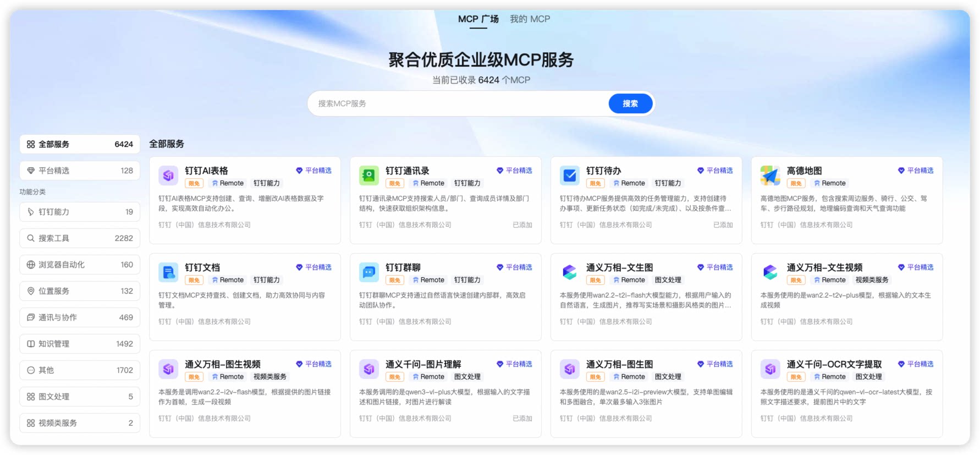Click the Remote tag on 高德地图 card
Viewport: 980px width, 455px height.
pos(830,183)
